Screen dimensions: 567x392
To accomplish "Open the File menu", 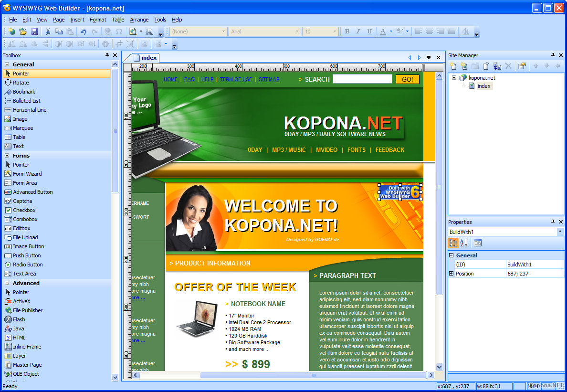I will [13, 20].
